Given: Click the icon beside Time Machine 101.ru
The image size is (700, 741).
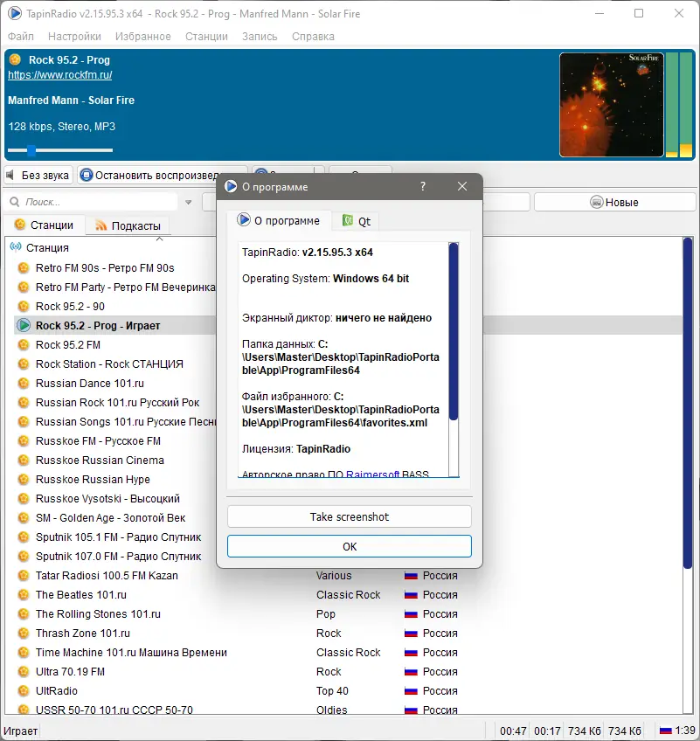Looking at the screenshot, I should (x=24, y=652).
